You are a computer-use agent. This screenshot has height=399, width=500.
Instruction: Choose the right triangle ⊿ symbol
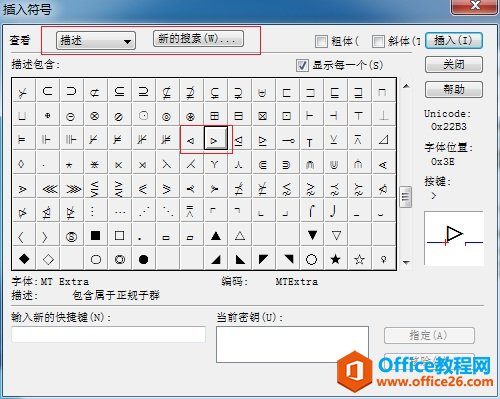click(x=384, y=139)
